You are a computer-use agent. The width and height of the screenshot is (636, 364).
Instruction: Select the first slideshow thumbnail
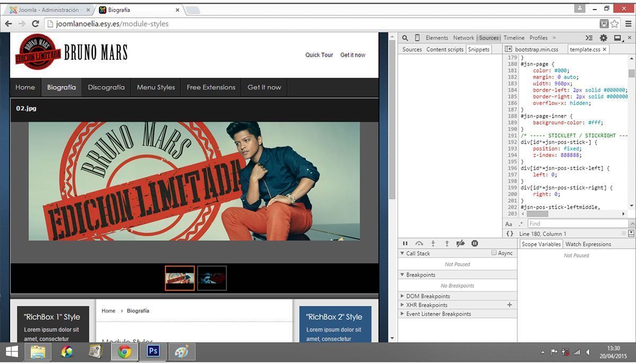click(x=180, y=278)
